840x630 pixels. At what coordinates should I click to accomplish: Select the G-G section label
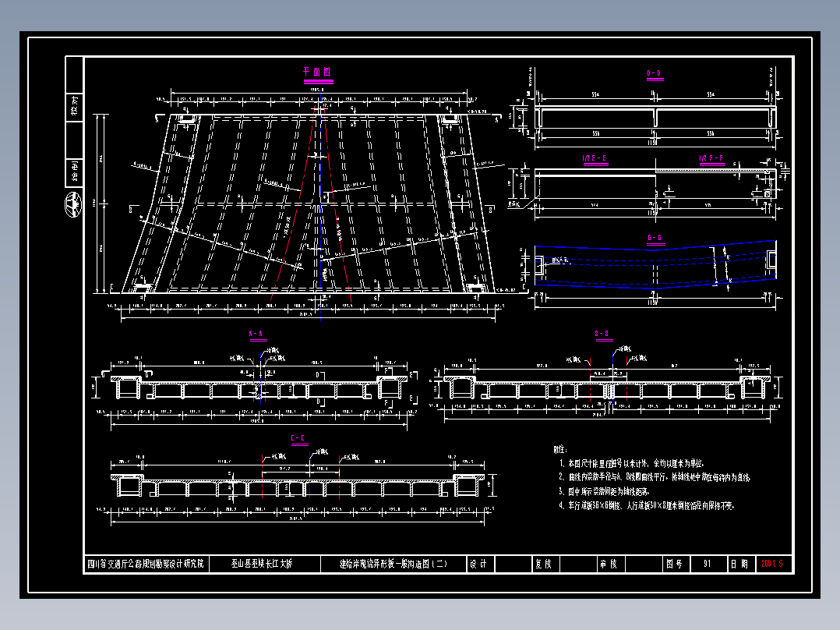point(655,238)
